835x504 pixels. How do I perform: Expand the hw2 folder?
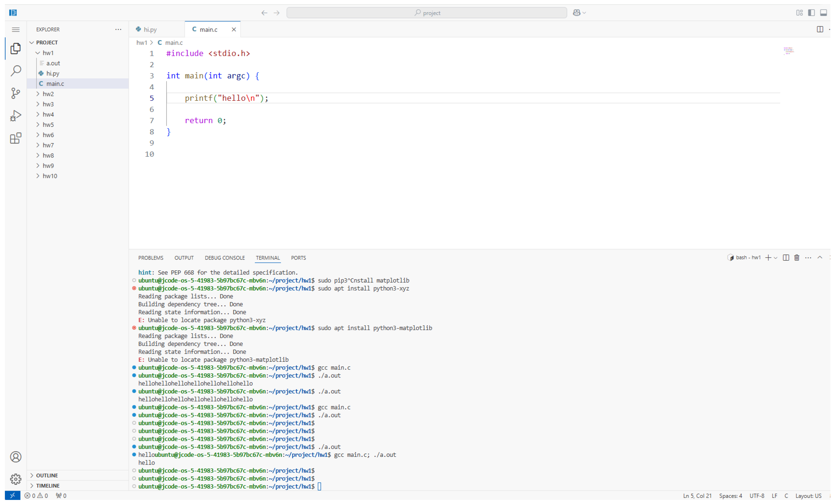(48, 94)
